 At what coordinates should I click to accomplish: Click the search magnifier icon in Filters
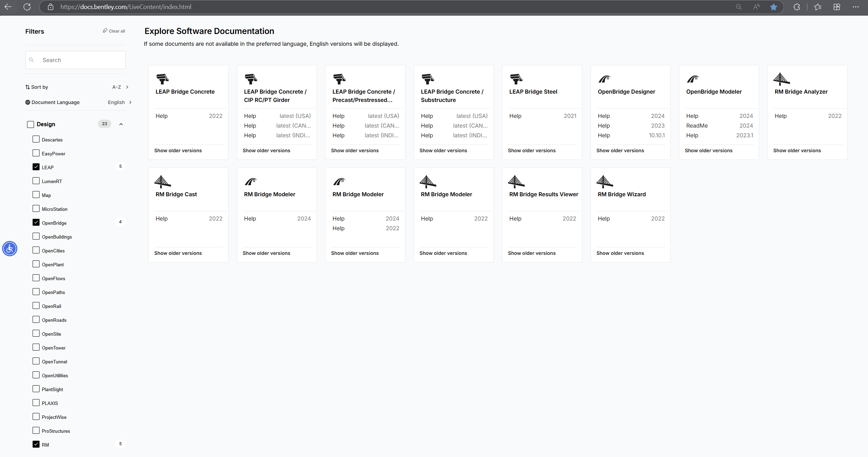[32, 60]
